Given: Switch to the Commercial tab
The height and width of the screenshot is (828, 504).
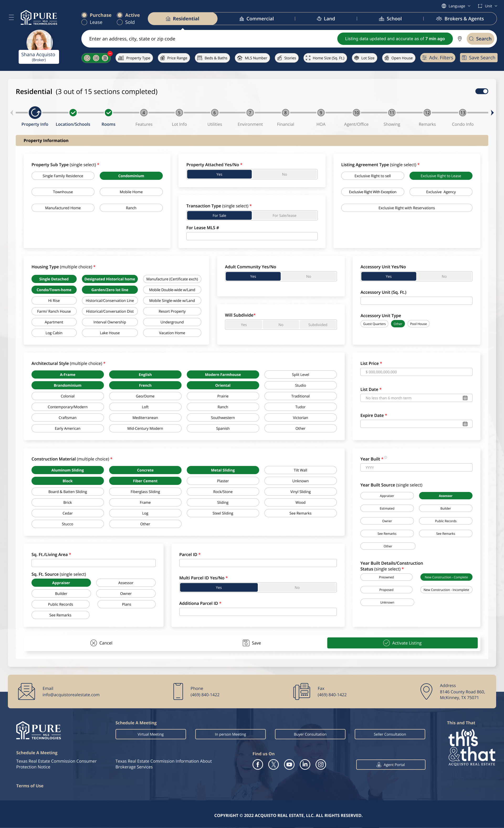Looking at the screenshot, I should pyautogui.click(x=256, y=19).
